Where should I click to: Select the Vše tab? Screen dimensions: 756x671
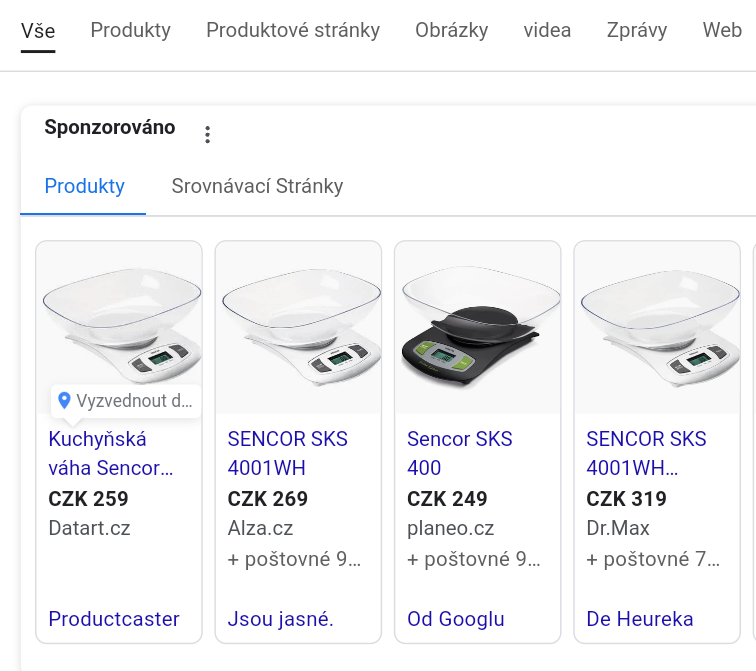38,30
